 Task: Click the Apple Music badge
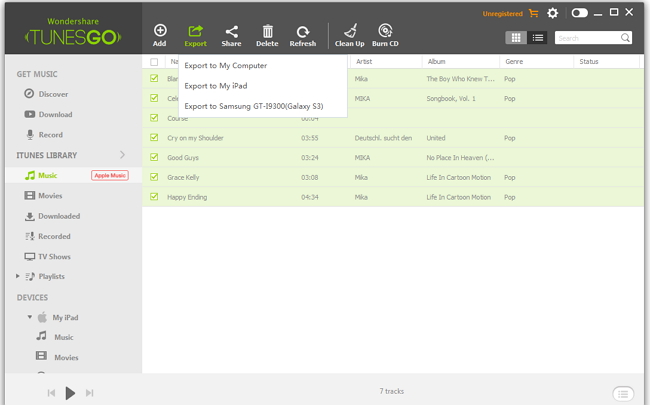pyautogui.click(x=110, y=175)
